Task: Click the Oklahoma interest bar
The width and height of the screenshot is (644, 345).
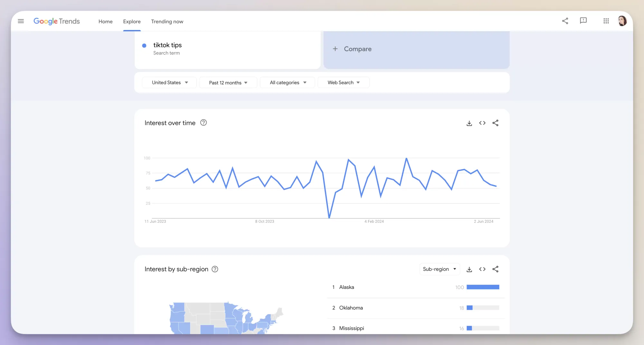Action: [483, 308]
